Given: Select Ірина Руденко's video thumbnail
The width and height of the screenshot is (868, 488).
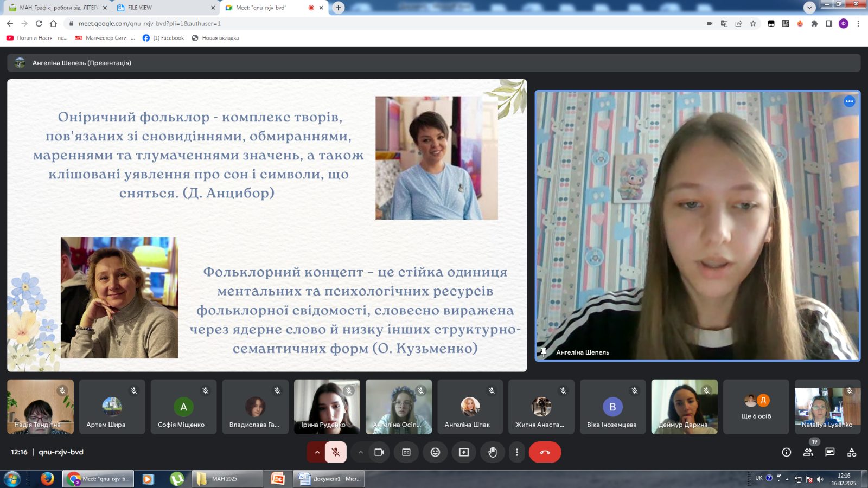Looking at the screenshot, I should click(327, 407).
